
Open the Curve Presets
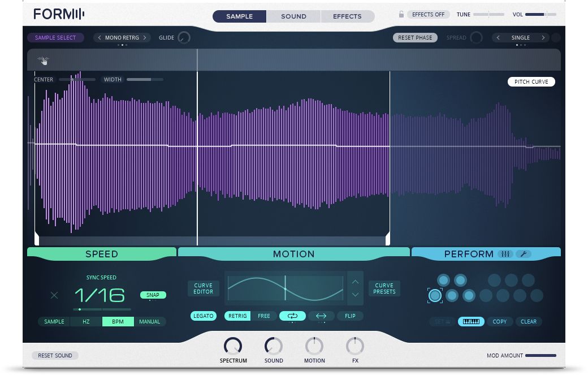(384, 288)
